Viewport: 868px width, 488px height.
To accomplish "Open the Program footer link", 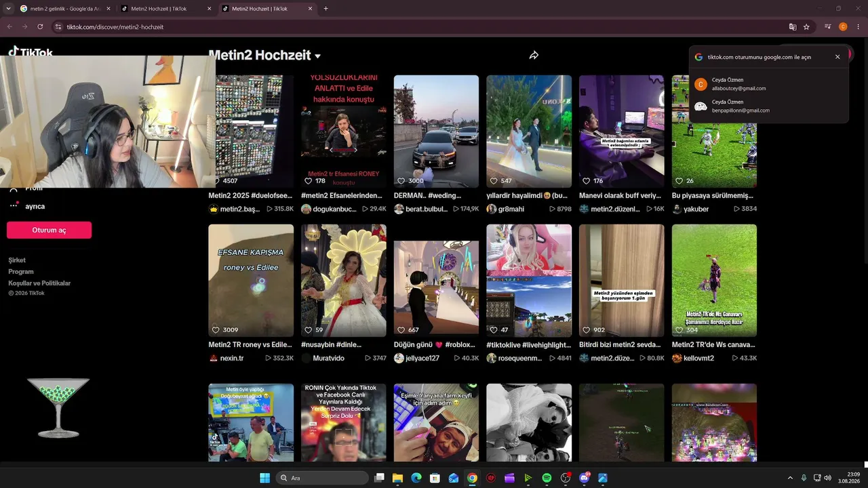I will (21, 272).
